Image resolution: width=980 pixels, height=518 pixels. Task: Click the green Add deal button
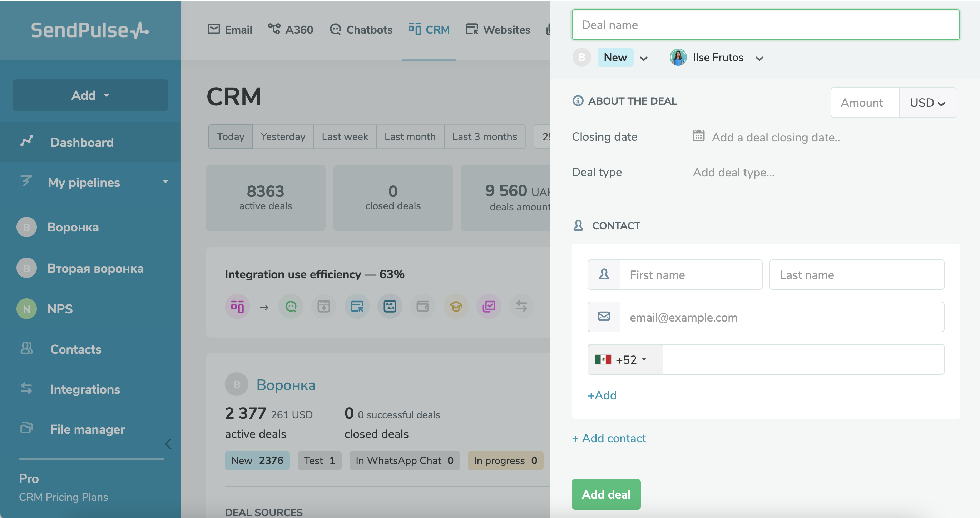606,494
